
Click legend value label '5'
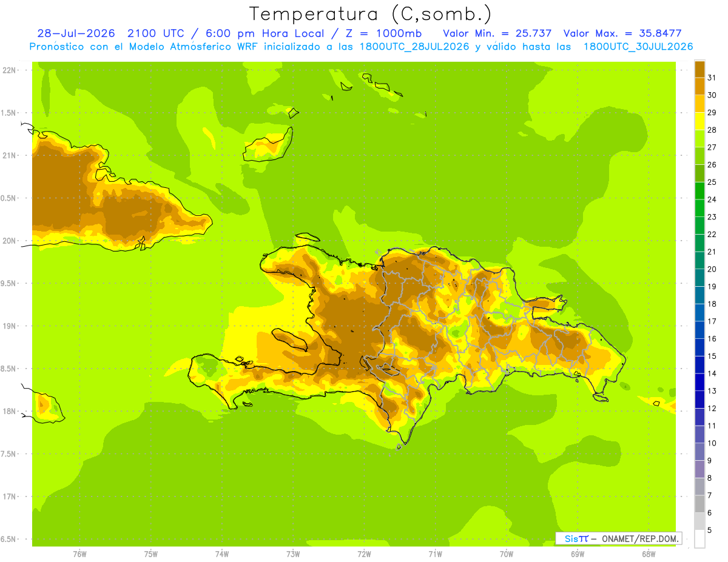[710, 530]
